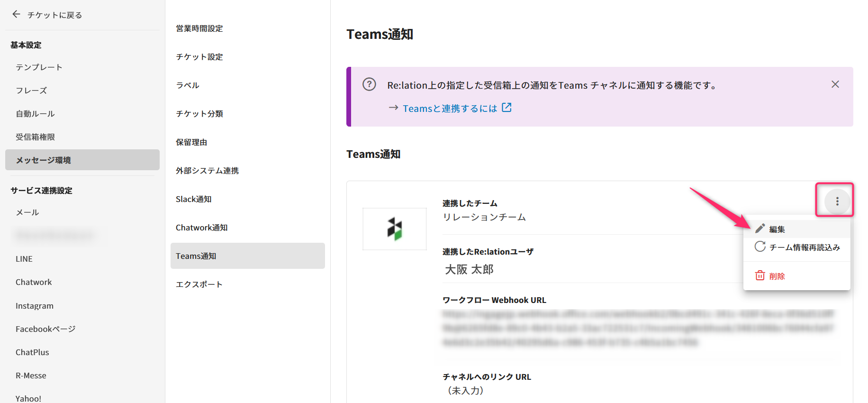Open Chatwork in the left sidebar

click(34, 282)
